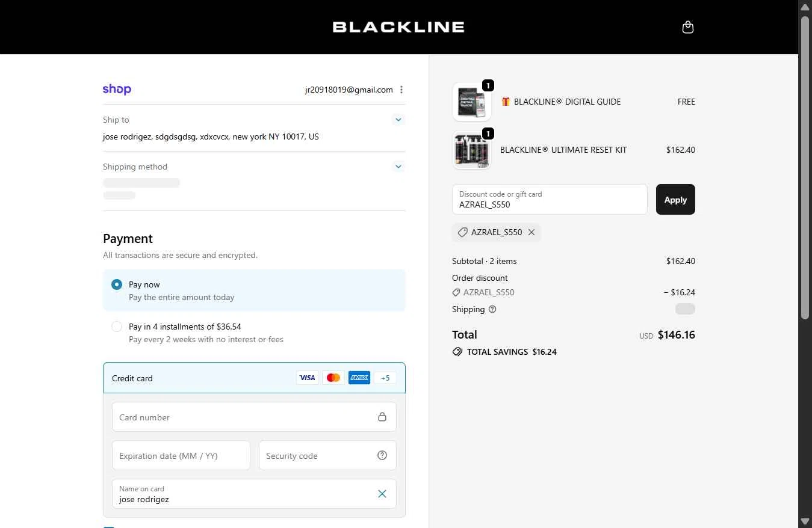This screenshot has width=812, height=528.
Task: Click the page scrollbar thumb
Action: click(805, 167)
